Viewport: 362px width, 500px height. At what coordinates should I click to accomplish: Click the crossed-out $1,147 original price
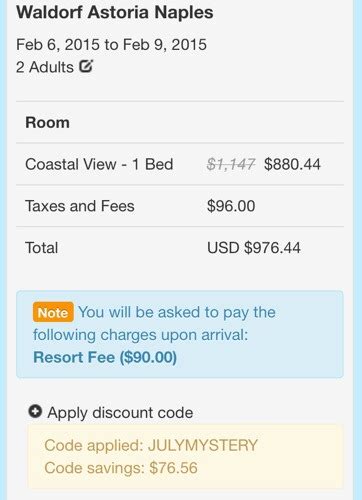click(x=231, y=164)
